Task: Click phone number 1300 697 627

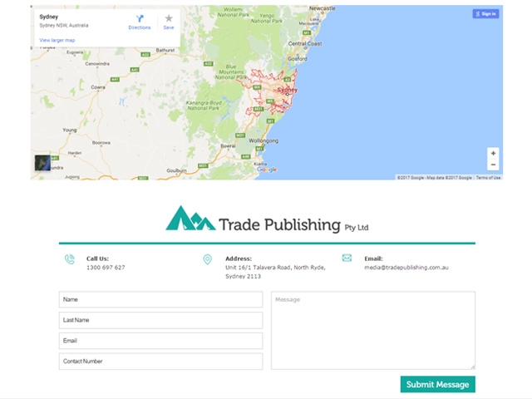Action: [106, 268]
